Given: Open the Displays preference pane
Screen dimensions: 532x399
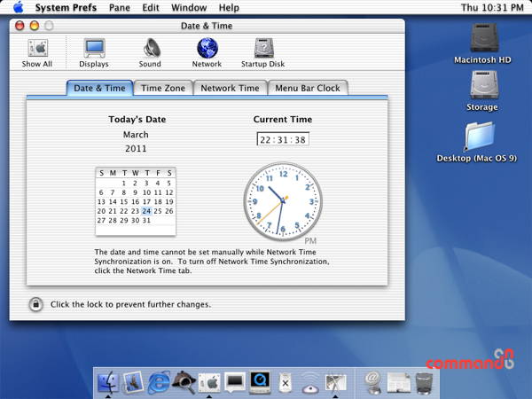Looking at the screenshot, I should point(94,52).
